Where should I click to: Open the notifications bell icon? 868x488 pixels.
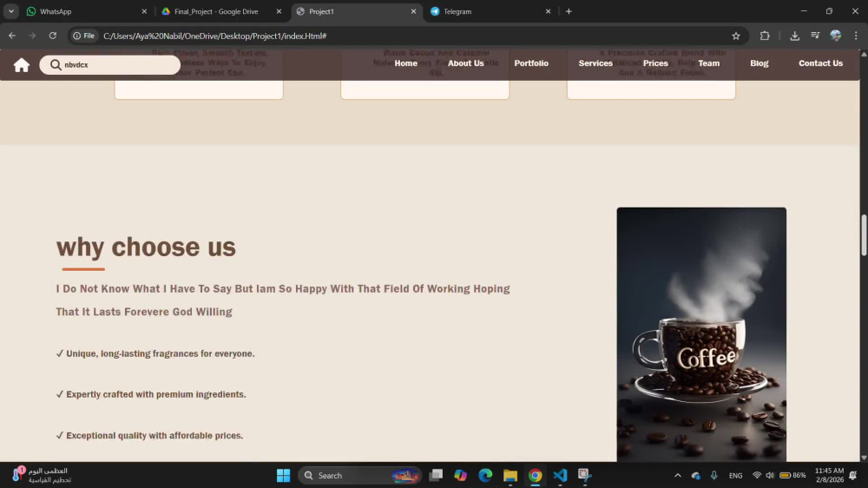[853, 475]
